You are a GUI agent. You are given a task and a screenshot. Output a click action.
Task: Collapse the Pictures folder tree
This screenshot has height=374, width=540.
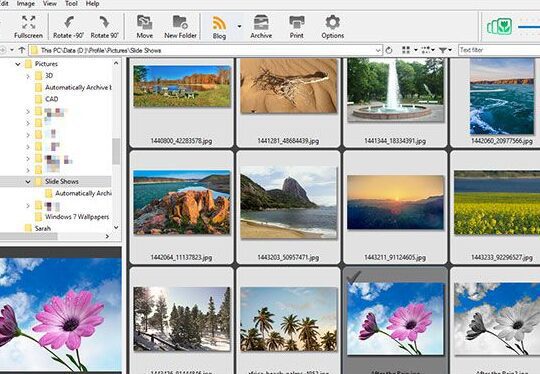pyautogui.click(x=18, y=64)
